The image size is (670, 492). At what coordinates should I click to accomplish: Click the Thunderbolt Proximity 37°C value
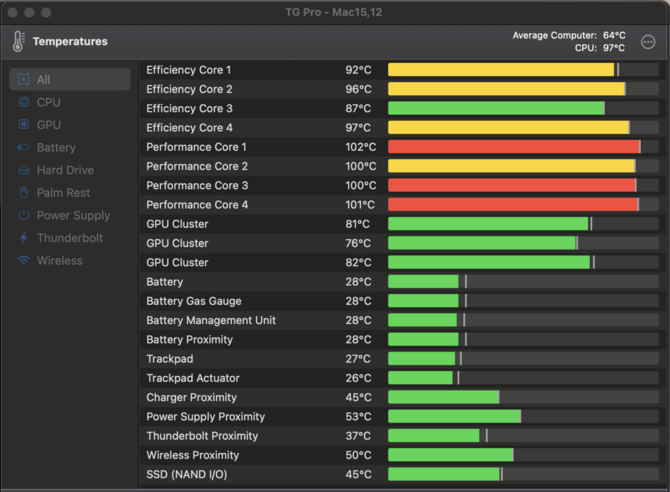point(358,436)
